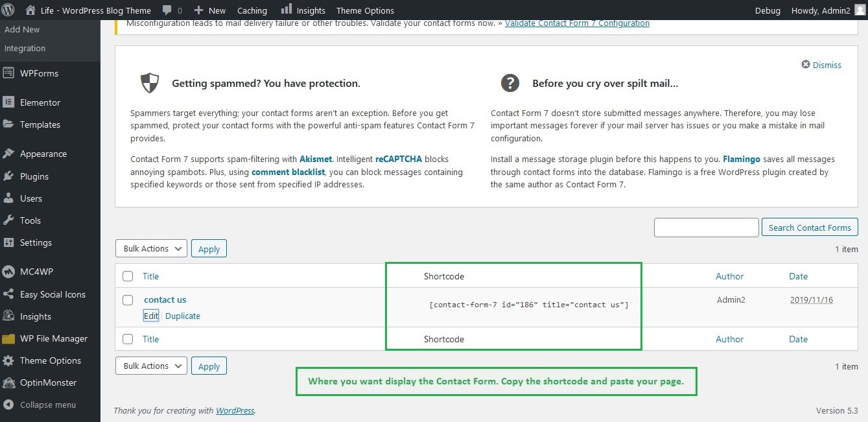Click the bottom Apply button
The width and height of the screenshot is (868, 422).
(209, 366)
